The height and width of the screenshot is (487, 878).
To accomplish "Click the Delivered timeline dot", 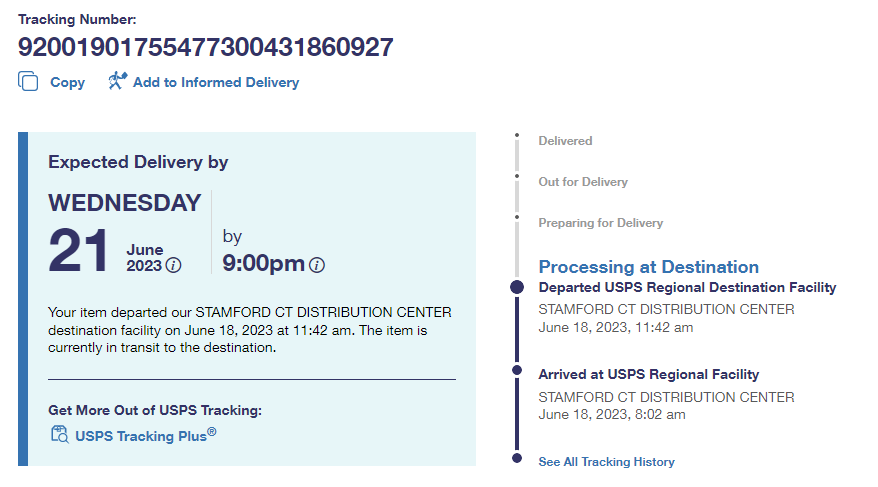I will (x=517, y=135).
